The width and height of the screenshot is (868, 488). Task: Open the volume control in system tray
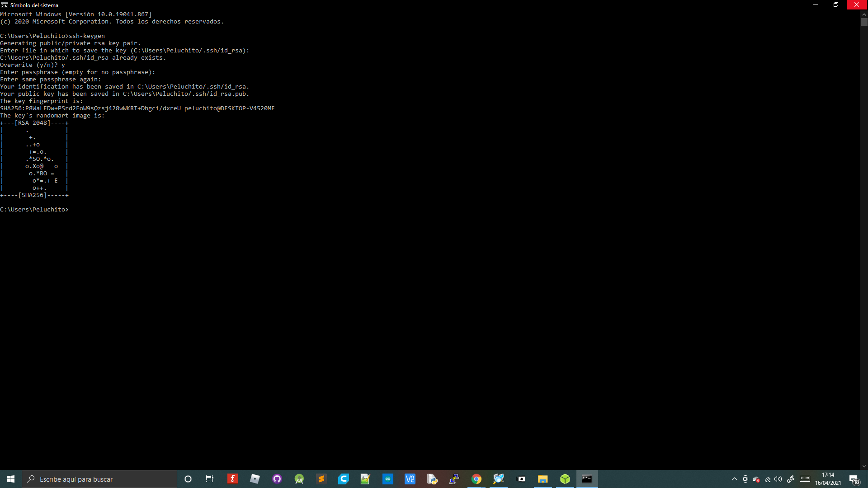pyautogui.click(x=778, y=479)
